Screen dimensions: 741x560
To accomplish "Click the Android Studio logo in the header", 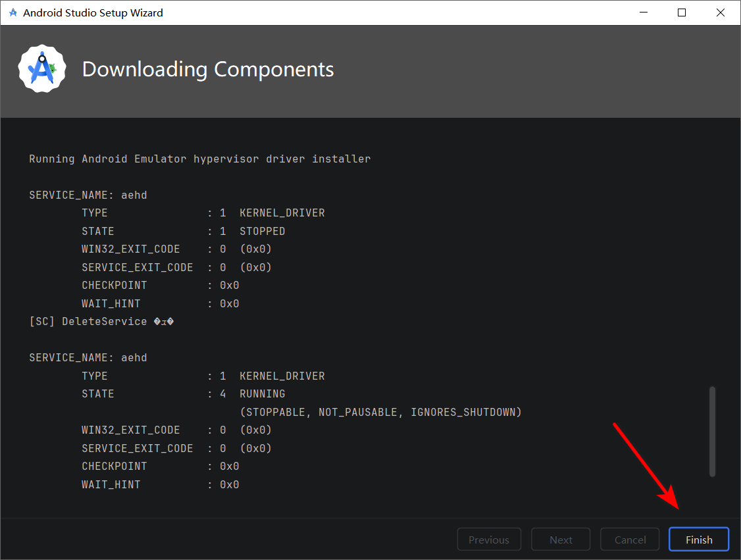I will click(42, 69).
